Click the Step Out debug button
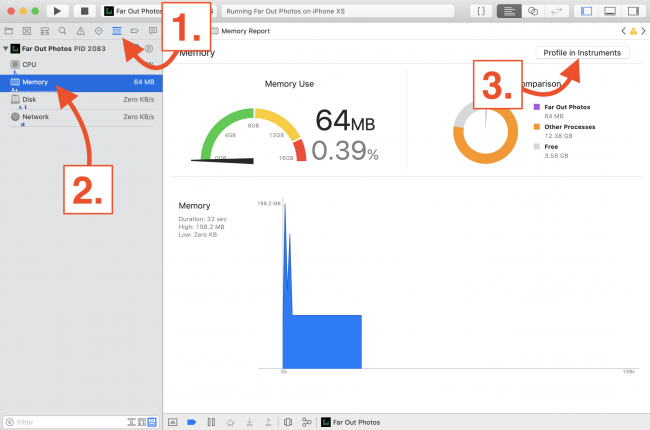 tap(268, 422)
